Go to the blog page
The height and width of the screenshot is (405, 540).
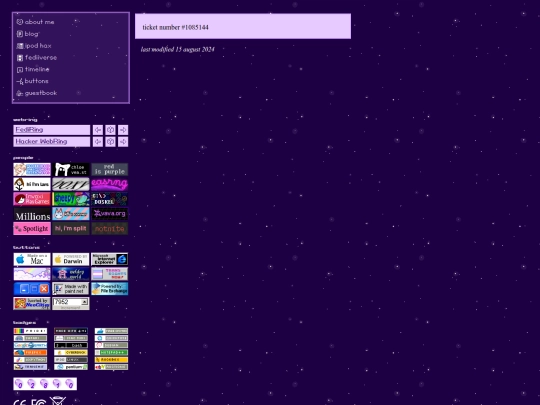click(27, 34)
